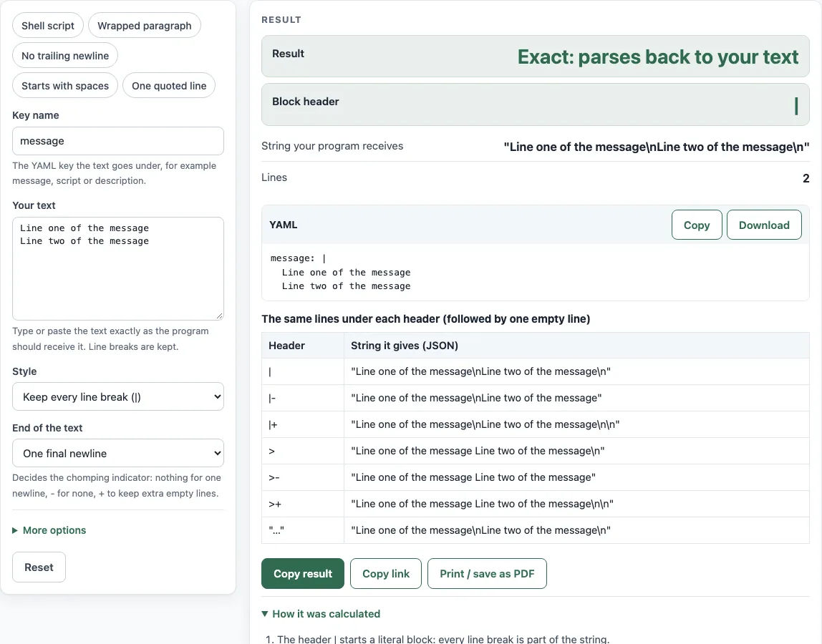Viewport: 822px width, 644px height.
Task: Reset the form
Action: (39, 567)
